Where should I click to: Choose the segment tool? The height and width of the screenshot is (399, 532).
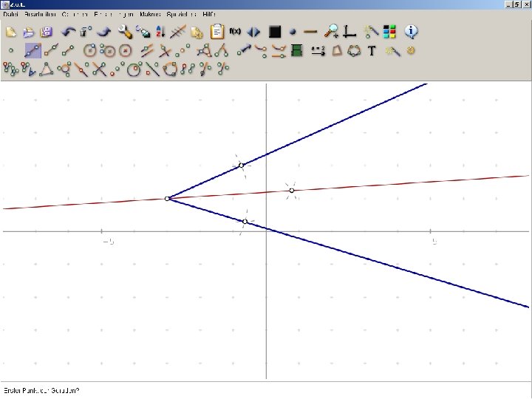68,50
